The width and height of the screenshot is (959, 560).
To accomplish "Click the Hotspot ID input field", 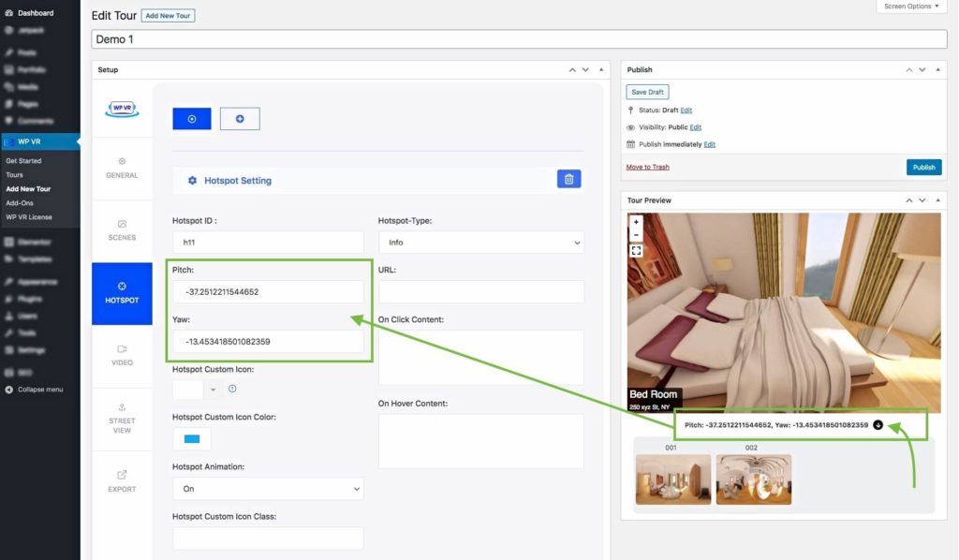I will [268, 243].
